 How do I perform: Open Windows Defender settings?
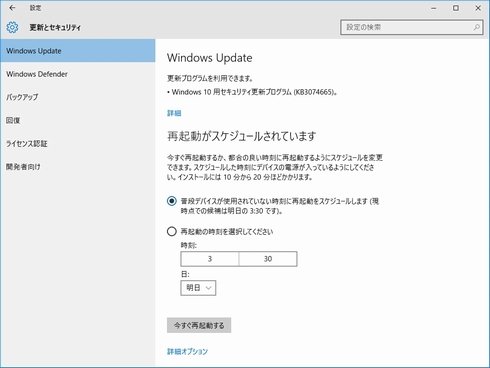[77, 74]
